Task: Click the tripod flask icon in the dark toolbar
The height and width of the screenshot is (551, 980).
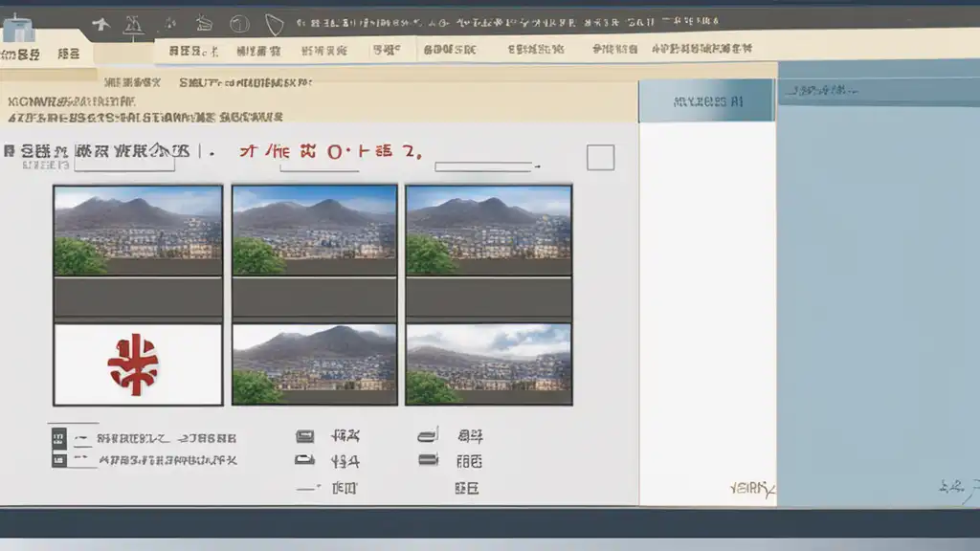Action: (133, 25)
